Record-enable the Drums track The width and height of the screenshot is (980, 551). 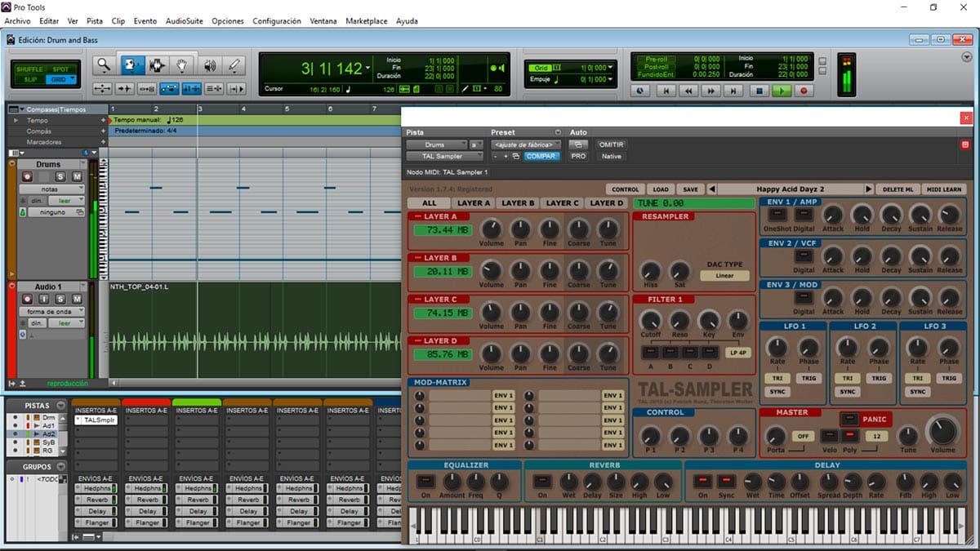[27, 176]
